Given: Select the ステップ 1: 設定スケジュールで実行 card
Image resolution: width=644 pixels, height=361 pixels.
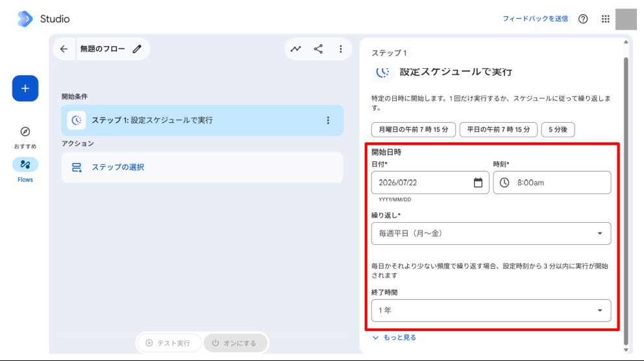Looking at the screenshot, I should tap(202, 120).
